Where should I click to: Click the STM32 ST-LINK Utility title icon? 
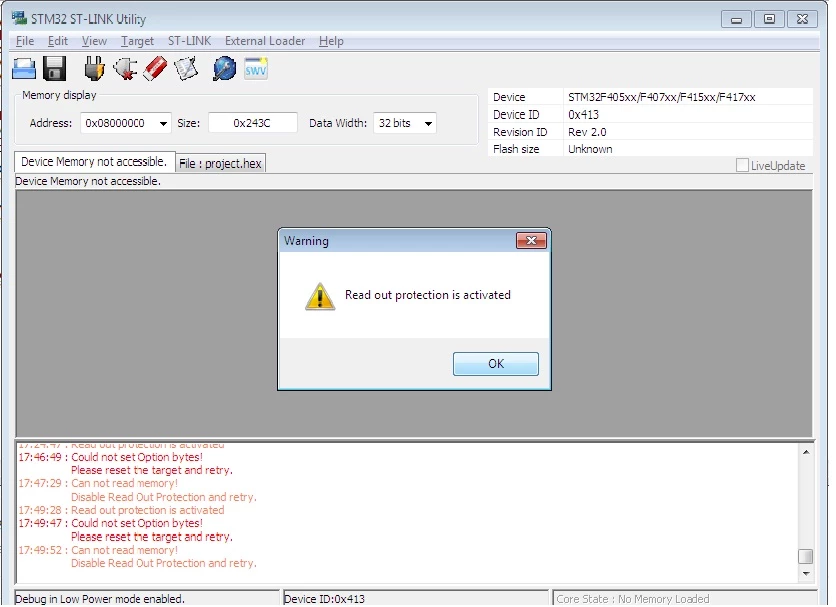19,18
